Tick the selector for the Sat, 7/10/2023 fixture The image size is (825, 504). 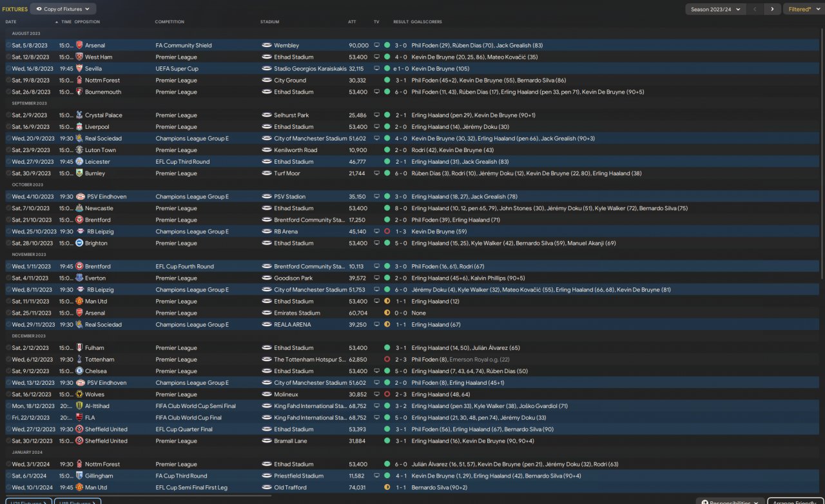8,208
